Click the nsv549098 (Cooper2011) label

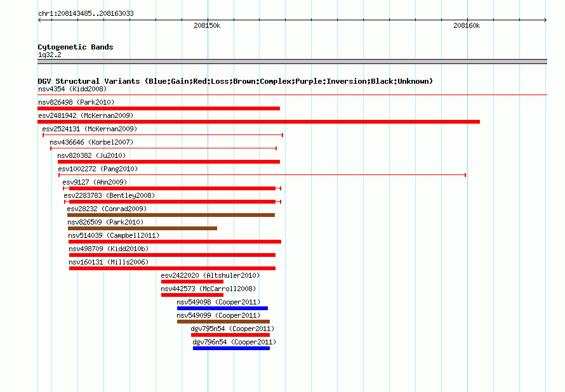[218, 302]
